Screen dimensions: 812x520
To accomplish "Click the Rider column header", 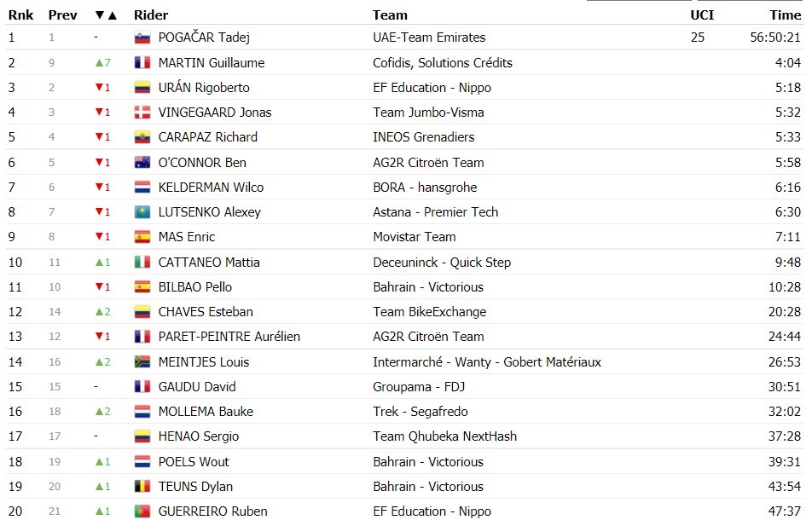I will [151, 15].
